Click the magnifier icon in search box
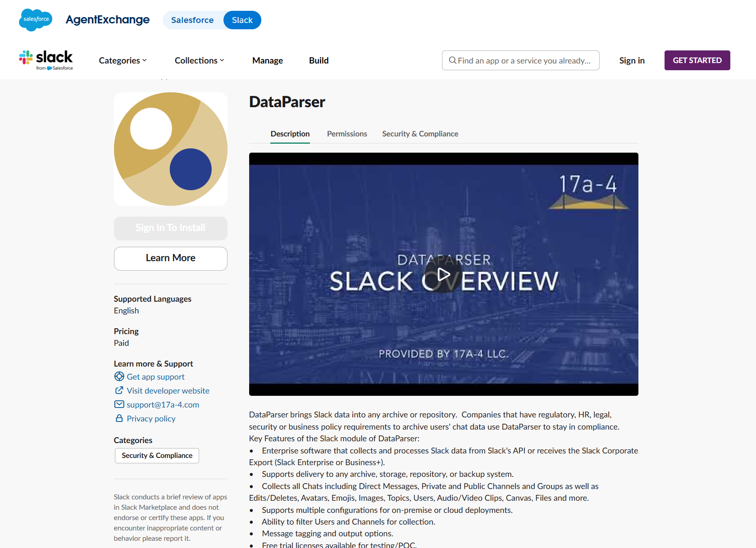Image resolution: width=756 pixels, height=548 pixels. (452, 60)
